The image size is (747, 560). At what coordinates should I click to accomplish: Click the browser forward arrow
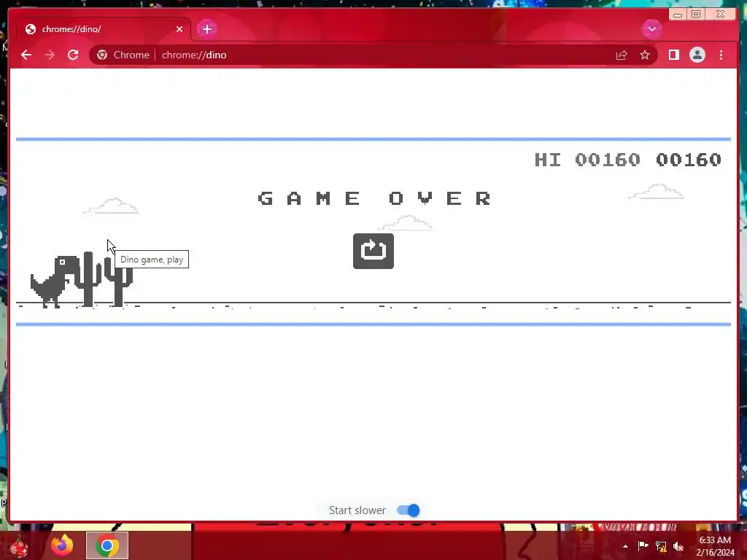pyautogui.click(x=50, y=55)
